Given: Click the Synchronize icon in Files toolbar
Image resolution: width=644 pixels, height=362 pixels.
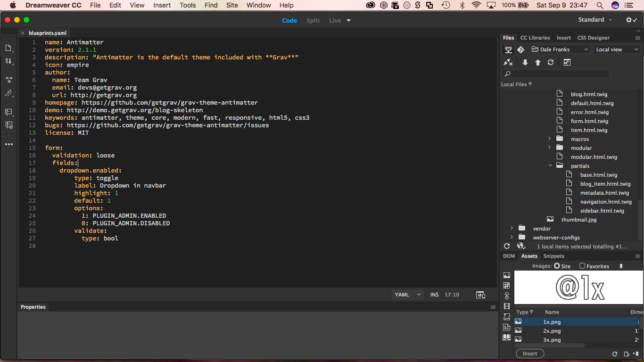Looking at the screenshot, I should click(x=550, y=62).
